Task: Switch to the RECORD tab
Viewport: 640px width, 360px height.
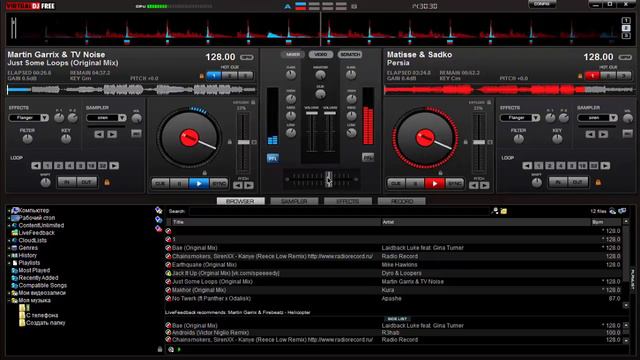Action: click(402, 201)
